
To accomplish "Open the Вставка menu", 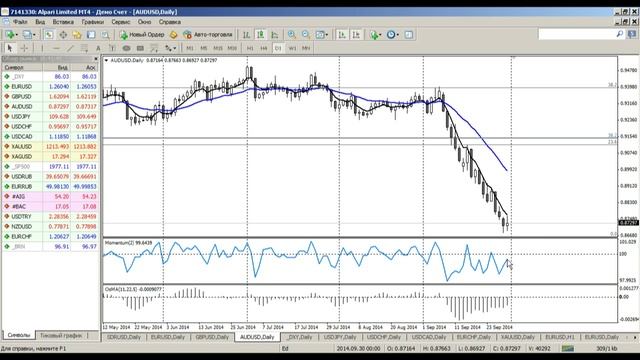I will pyautogui.click(x=63, y=22).
